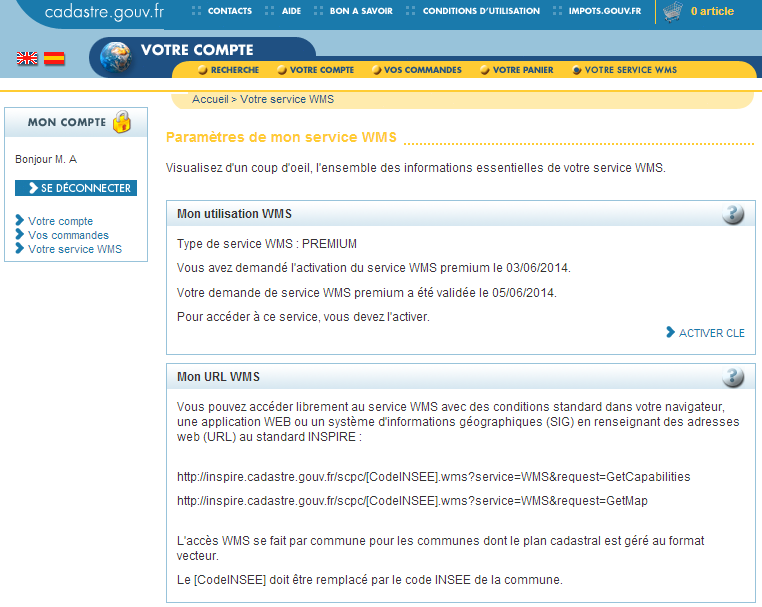Open the shopping cart icon
Image resolution: width=762 pixels, height=607 pixels.
(x=673, y=12)
